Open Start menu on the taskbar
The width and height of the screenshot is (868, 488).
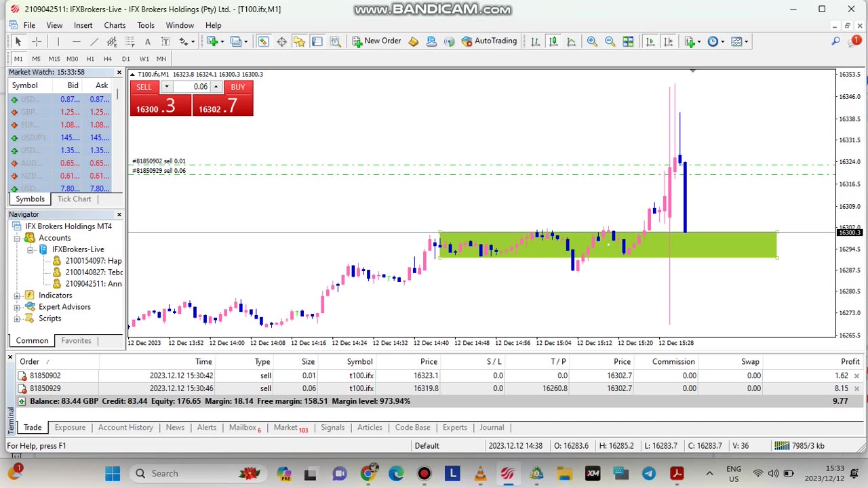point(113,473)
